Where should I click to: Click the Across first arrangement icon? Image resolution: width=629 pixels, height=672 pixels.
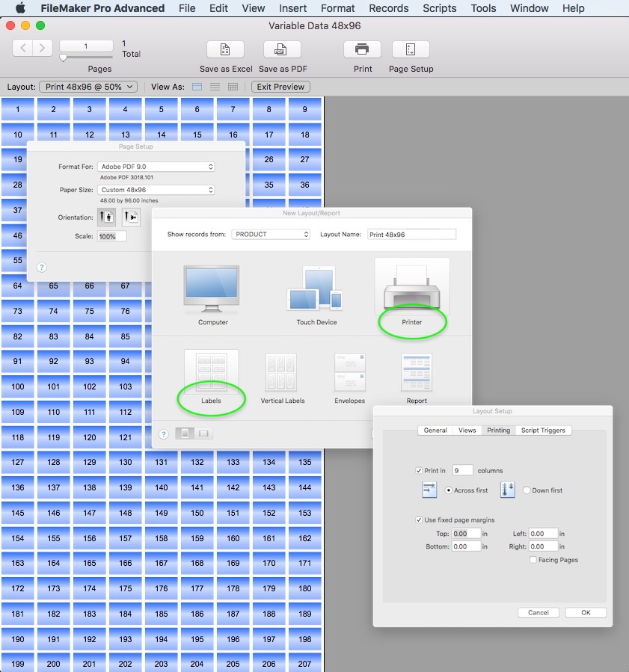[429, 490]
